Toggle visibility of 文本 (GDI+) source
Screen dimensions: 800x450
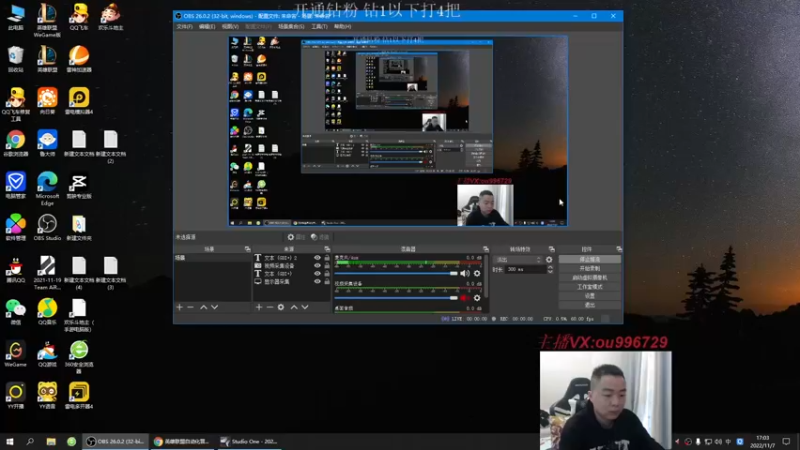click(x=317, y=273)
